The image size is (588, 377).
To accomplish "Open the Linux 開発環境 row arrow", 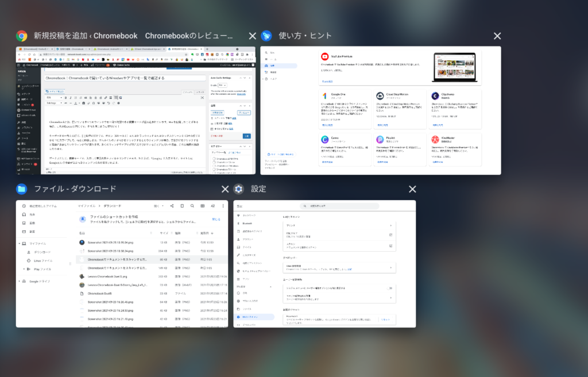I will pyautogui.click(x=390, y=268).
